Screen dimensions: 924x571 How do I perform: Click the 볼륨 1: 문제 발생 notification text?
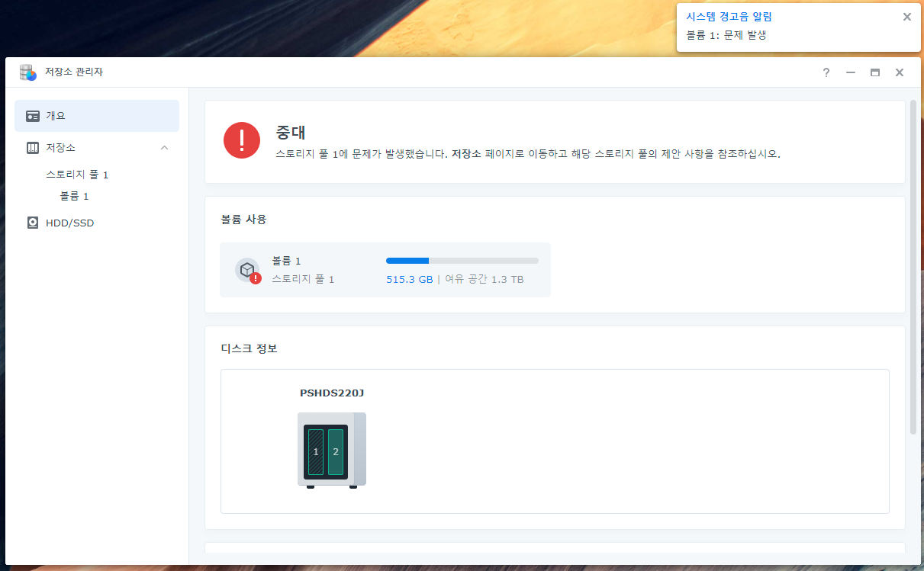tap(726, 35)
